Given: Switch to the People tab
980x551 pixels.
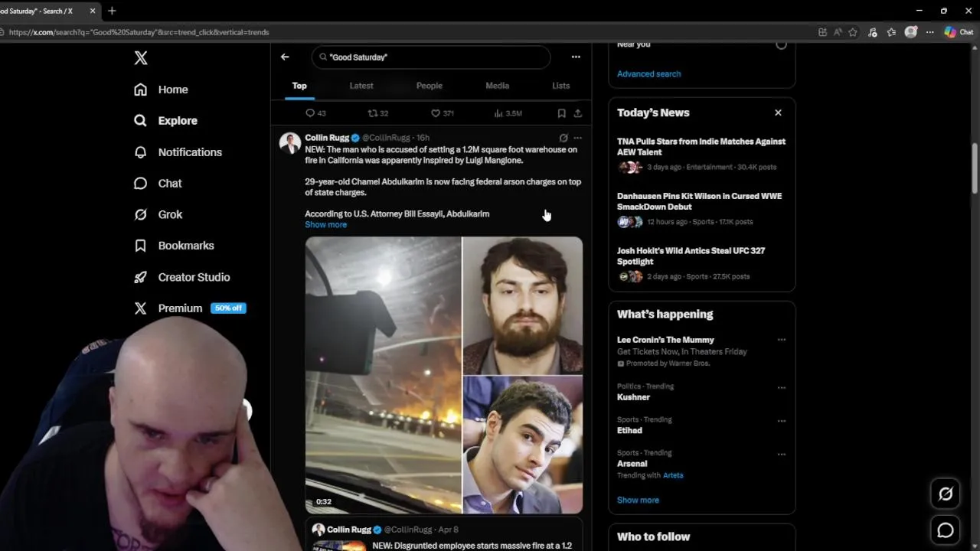Looking at the screenshot, I should (x=430, y=86).
